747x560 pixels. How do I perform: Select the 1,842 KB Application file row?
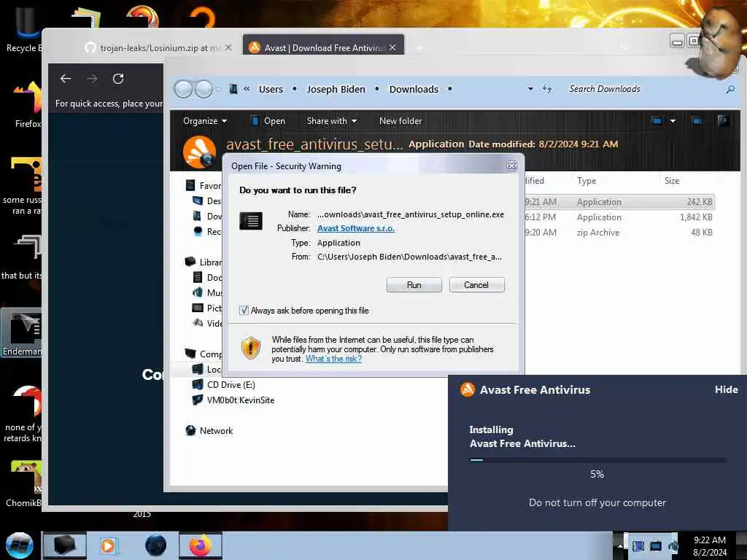coord(619,217)
